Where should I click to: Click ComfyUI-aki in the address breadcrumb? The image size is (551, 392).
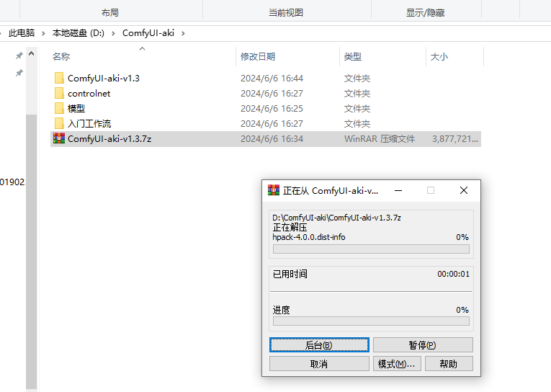point(148,33)
